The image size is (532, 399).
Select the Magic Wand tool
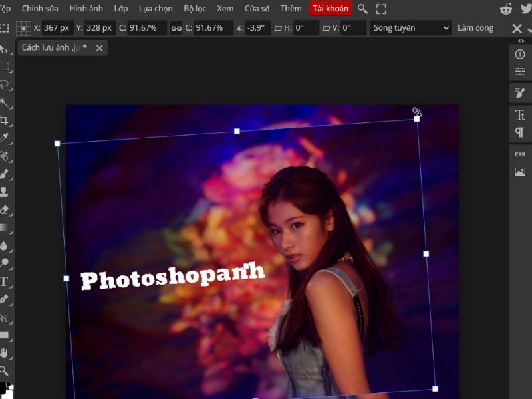[x=4, y=102]
